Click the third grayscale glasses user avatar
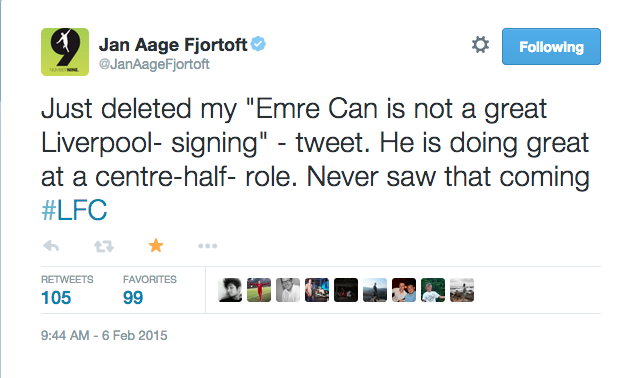 [x=288, y=290]
